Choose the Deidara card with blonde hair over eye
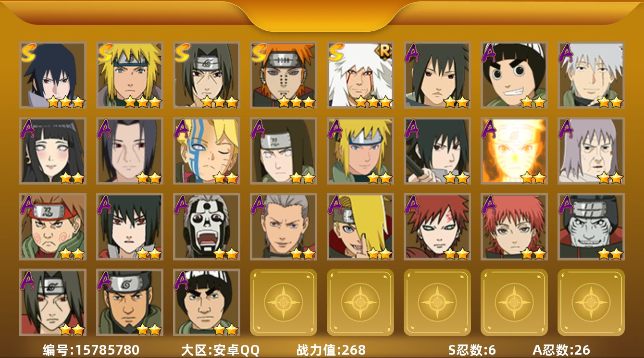Image resolution: width=644 pixels, height=358 pixels. tap(360, 227)
